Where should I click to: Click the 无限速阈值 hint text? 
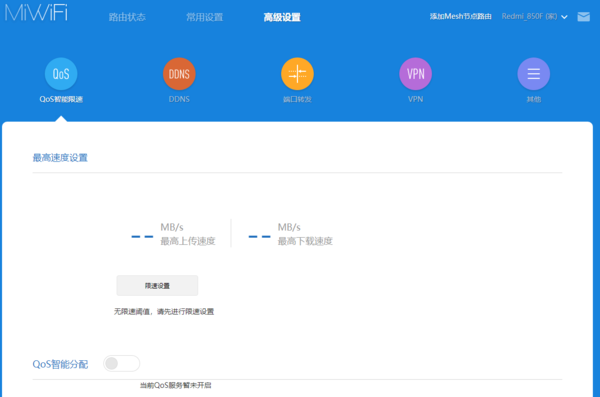[164, 312]
